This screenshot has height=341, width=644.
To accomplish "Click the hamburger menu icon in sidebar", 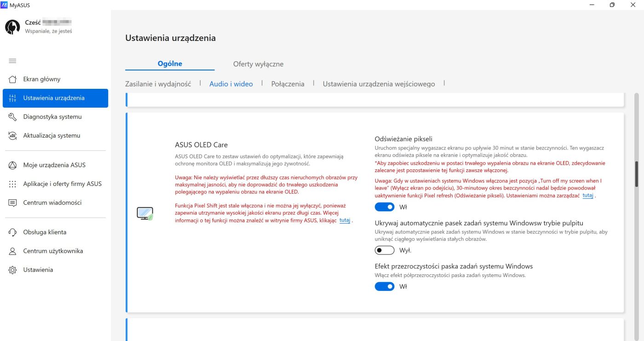I will point(12,61).
